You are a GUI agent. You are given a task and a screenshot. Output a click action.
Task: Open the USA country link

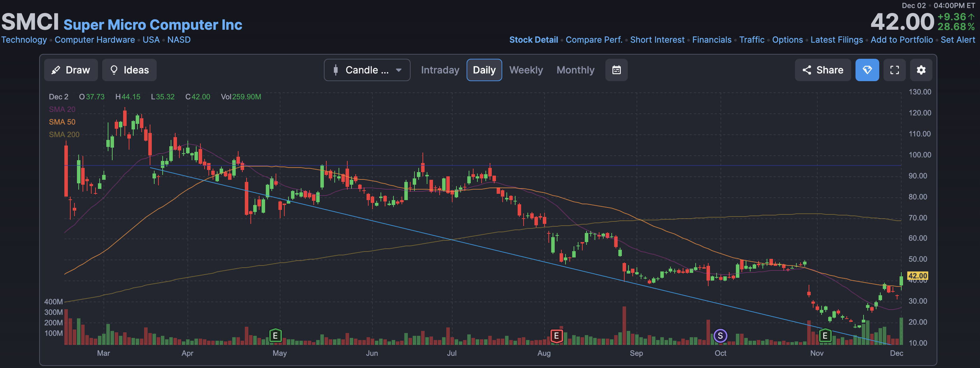151,40
